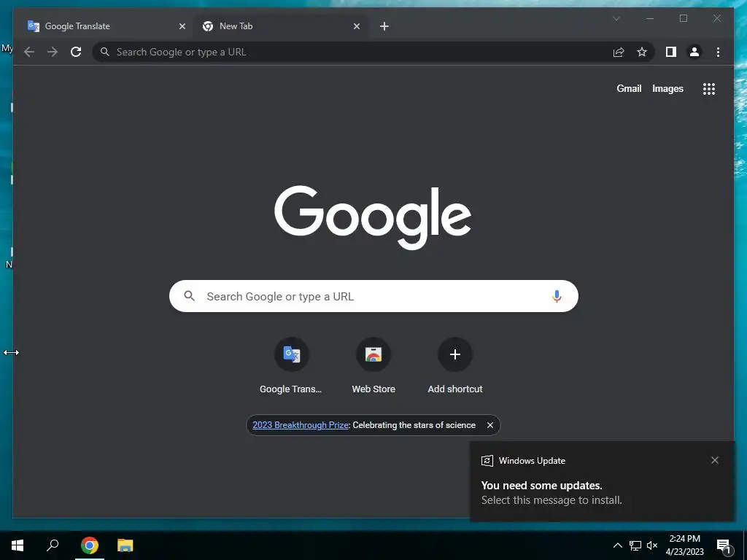Open Gmail link
Viewport: 747px width, 560px height.
(629, 88)
